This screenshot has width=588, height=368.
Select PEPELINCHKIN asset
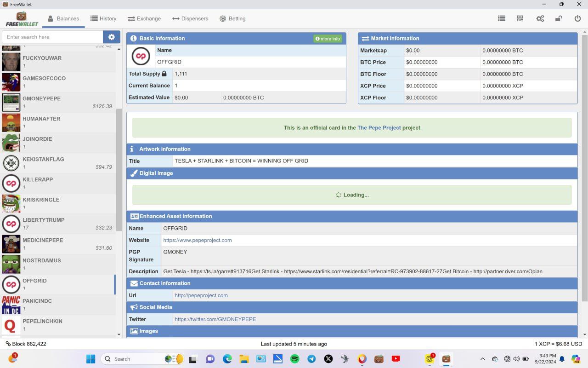coord(58,325)
